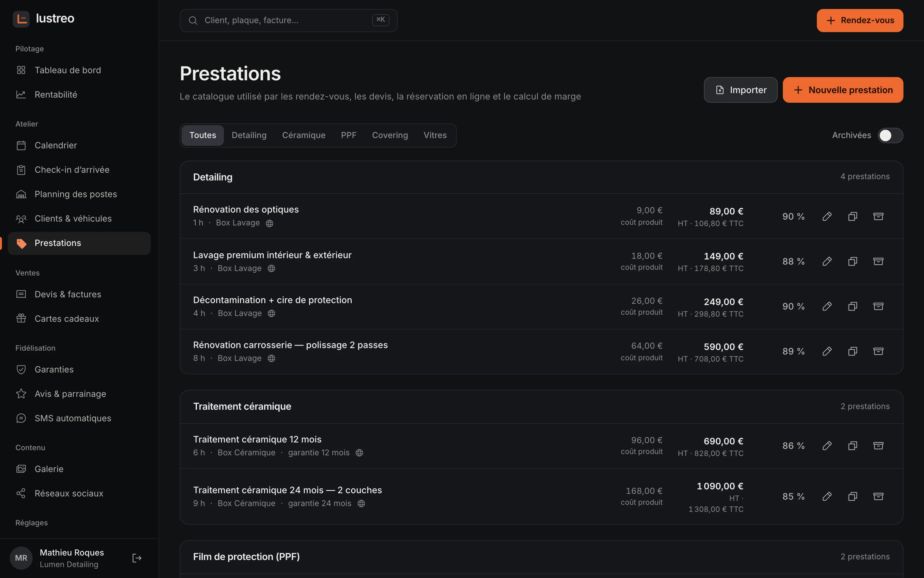Archive Traitement céramique 24 mois row
The image size is (924, 578).
pyautogui.click(x=878, y=496)
